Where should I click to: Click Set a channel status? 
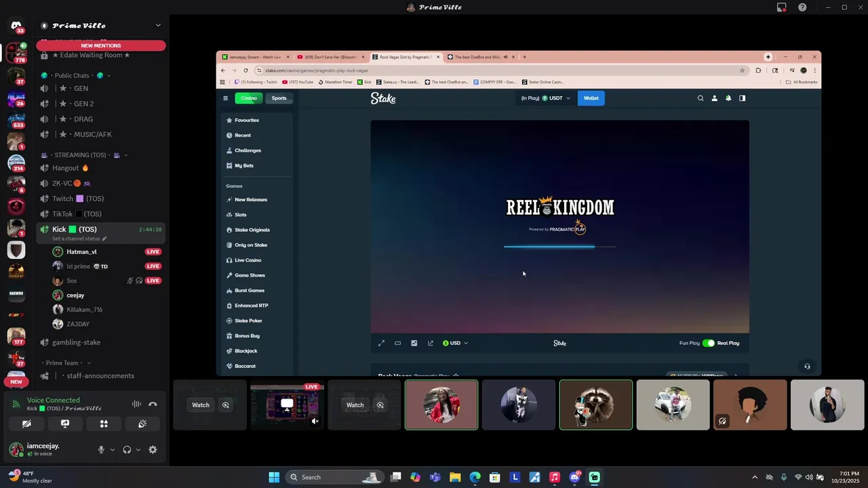click(79, 239)
